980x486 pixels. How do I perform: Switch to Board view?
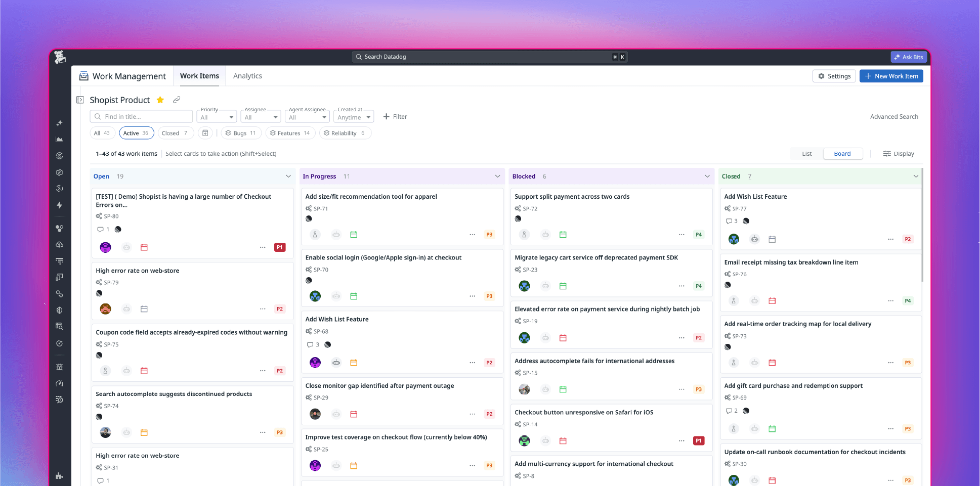point(842,154)
